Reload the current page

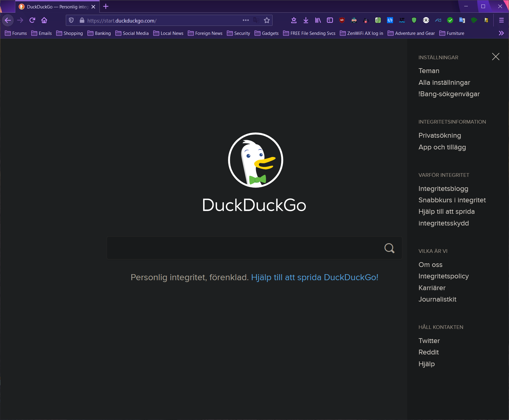(32, 20)
